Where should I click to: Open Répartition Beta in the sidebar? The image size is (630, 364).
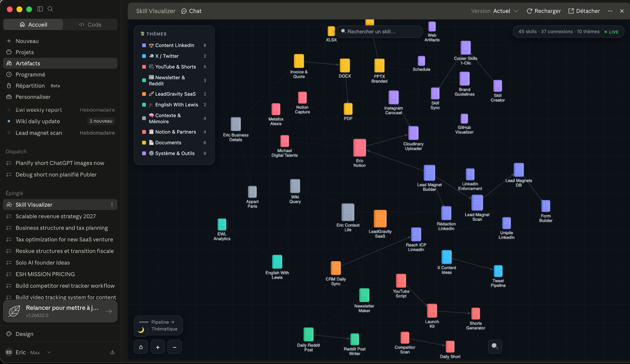[x=60, y=86]
